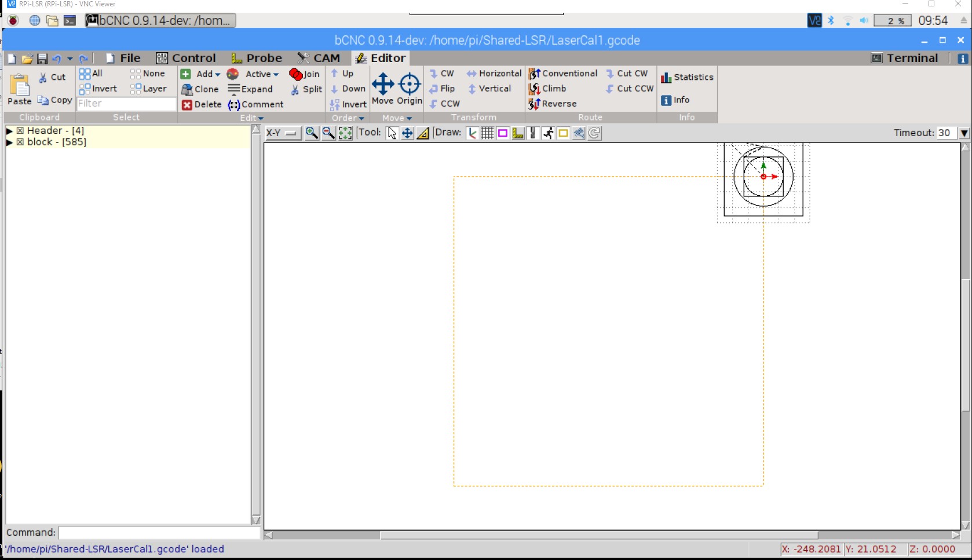972x560 pixels.
Task: Undo the last action
Action: (x=57, y=58)
